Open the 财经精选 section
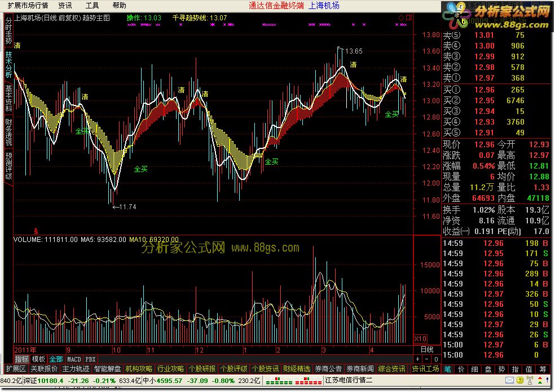This screenshot has height=392, width=555. click(297, 369)
